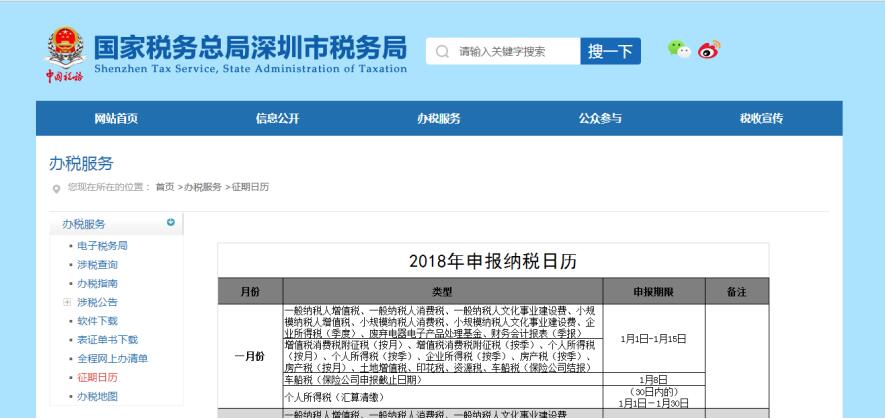Open 办税地图 sidebar link
The image size is (886, 419).
click(x=97, y=396)
